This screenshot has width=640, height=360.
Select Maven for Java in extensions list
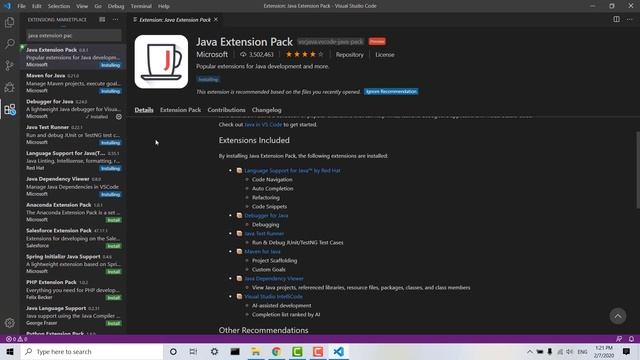(73, 82)
